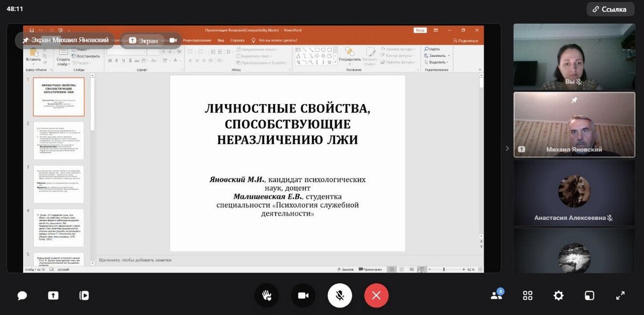Screen dimensions: 644x315
Task: Open conference settings gear
Action: 559,295
